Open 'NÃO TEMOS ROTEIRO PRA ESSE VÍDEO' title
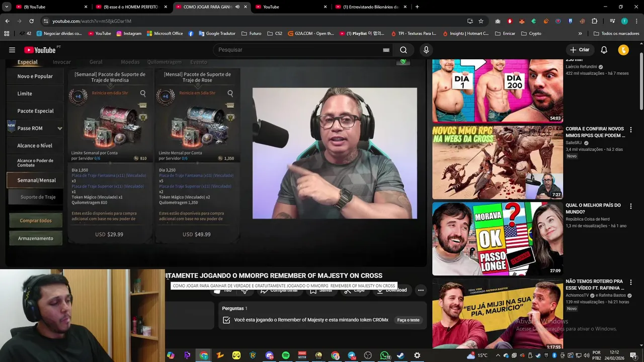This screenshot has width=644, height=362. (x=595, y=285)
